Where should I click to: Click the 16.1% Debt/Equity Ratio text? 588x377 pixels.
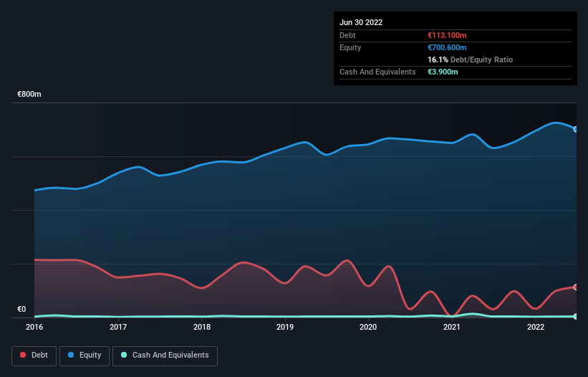[471, 59]
